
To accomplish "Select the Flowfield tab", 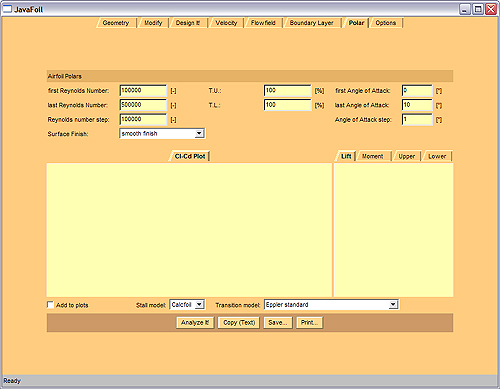I will point(263,23).
